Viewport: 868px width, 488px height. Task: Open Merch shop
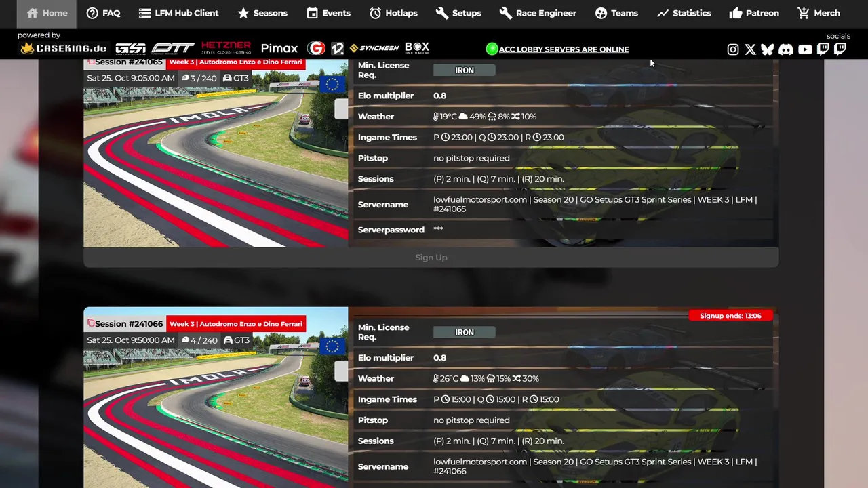818,13
